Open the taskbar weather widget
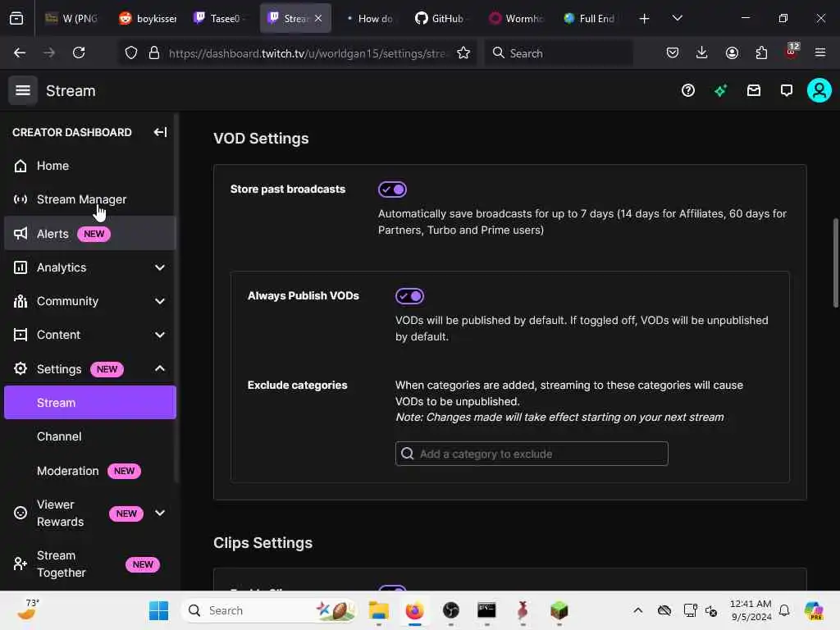The width and height of the screenshot is (840, 630). click(x=27, y=610)
